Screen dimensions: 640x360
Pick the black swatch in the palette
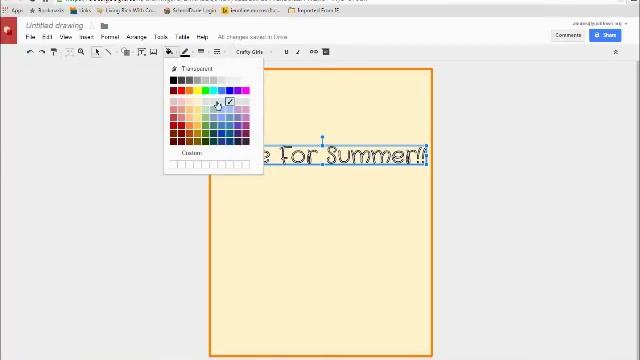[x=173, y=80]
